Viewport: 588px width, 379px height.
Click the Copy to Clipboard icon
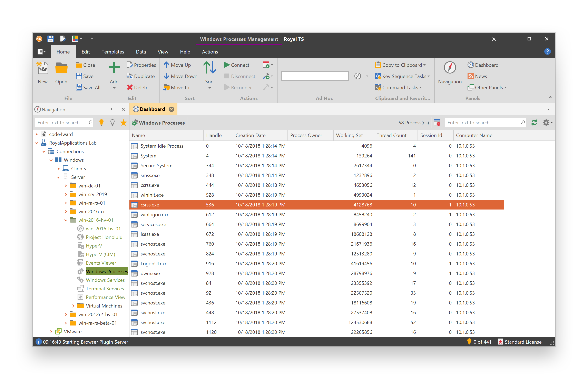378,65
